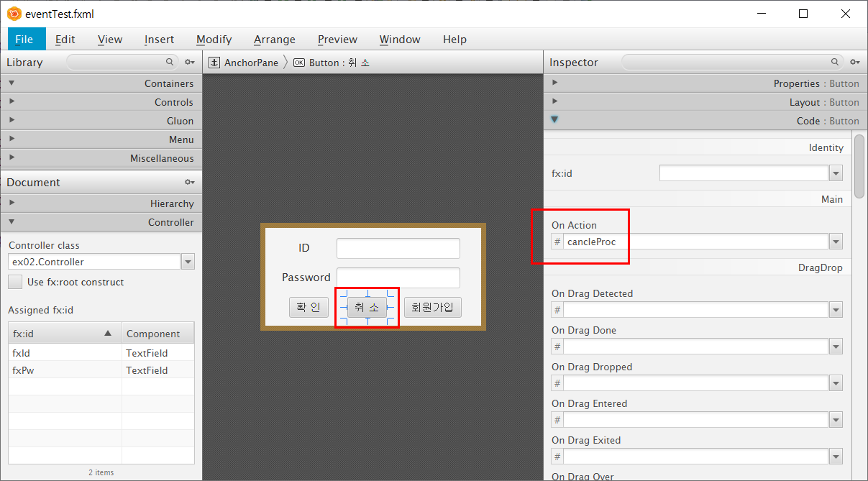Expand the Containers library section
This screenshot has height=481, width=868.
tap(101, 83)
